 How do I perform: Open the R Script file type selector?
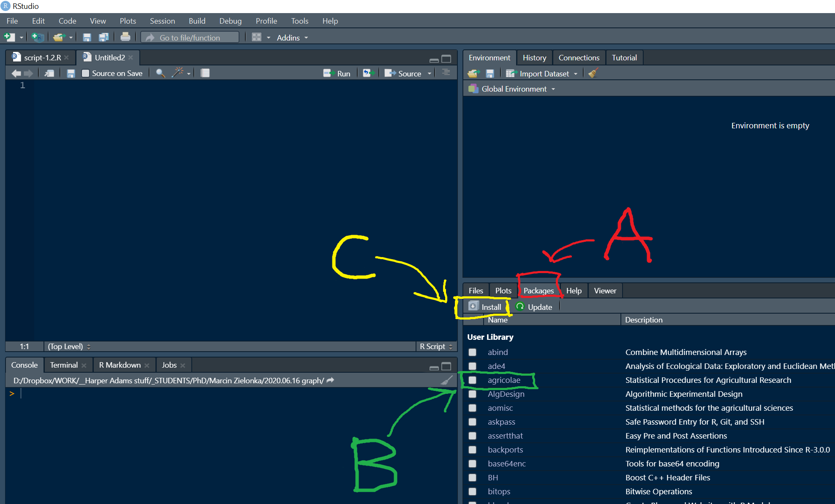point(436,347)
